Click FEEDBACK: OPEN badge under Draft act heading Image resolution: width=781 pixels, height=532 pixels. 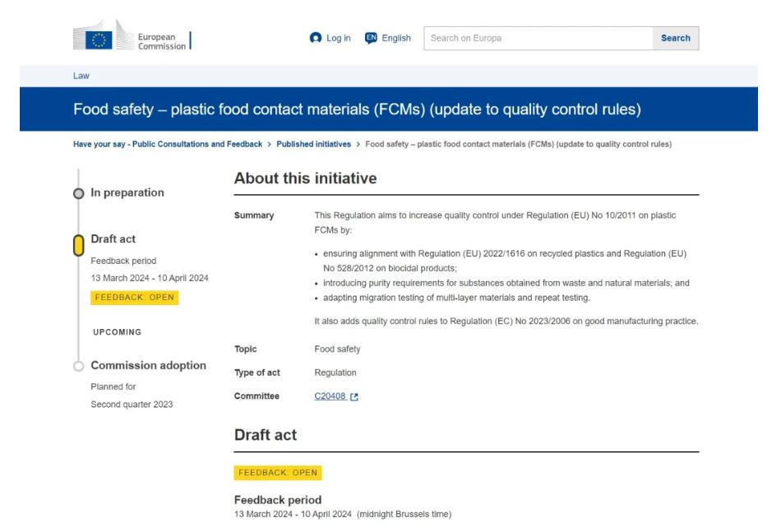pos(277,473)
